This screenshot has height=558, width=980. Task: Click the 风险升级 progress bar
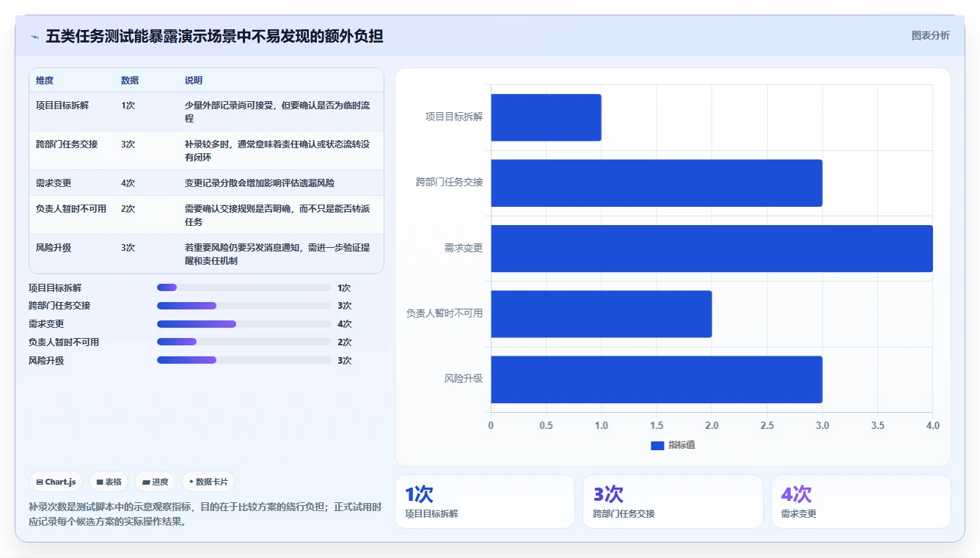point(244,360)
